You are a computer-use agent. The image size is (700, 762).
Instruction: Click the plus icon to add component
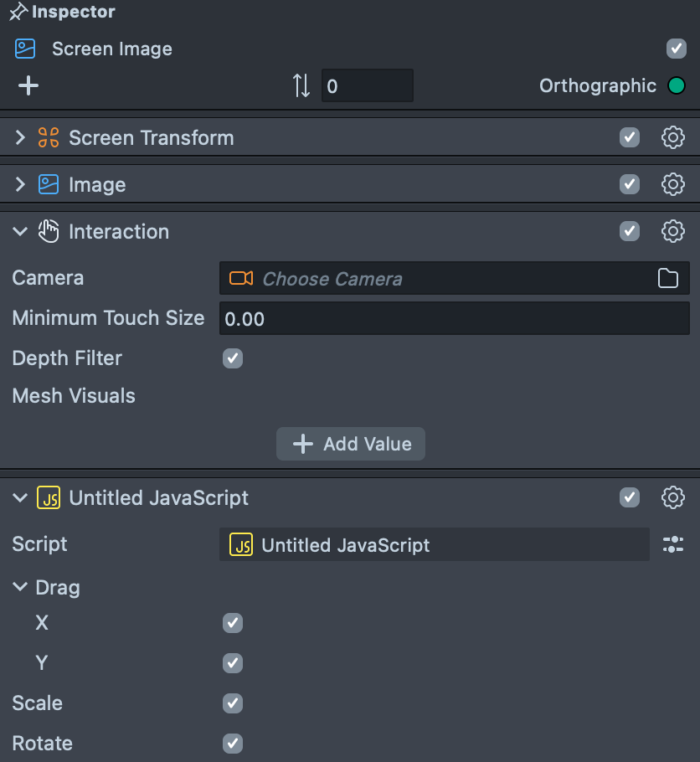click(x=28, y=85)
